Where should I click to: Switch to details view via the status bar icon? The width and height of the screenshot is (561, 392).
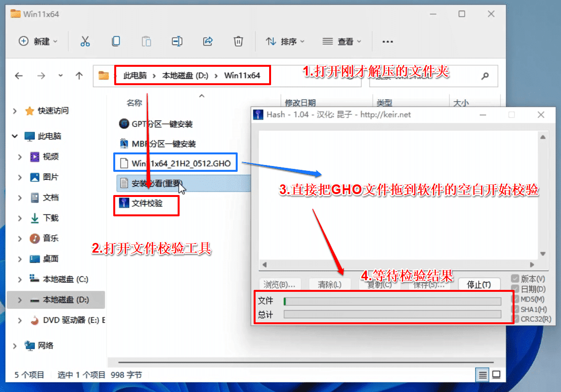point(483,375)
